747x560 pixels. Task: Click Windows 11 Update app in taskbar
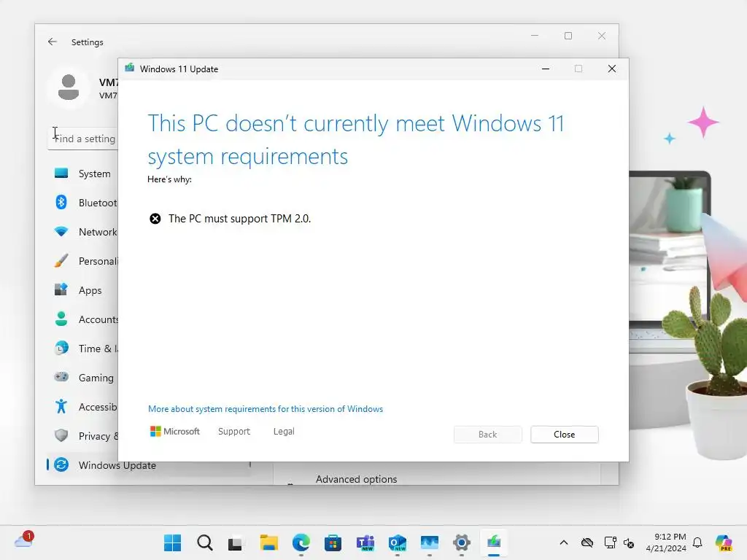tap(494, 542)
